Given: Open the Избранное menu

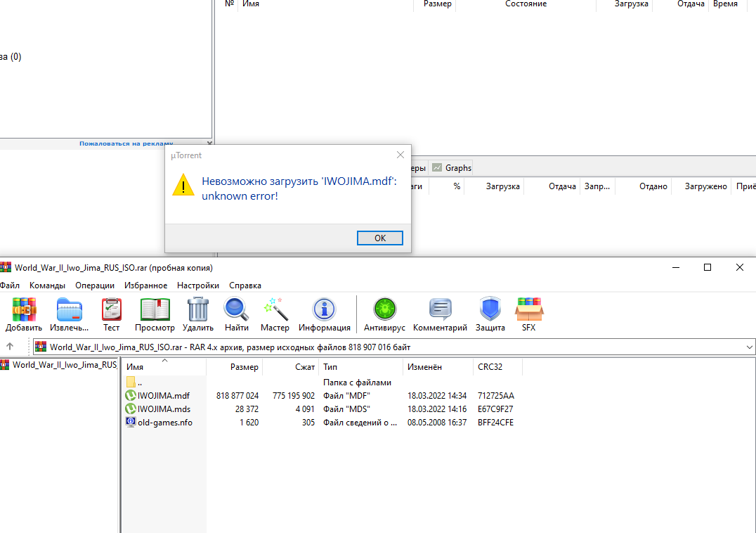Looking at the screenshot, I should tap(145, 285).
